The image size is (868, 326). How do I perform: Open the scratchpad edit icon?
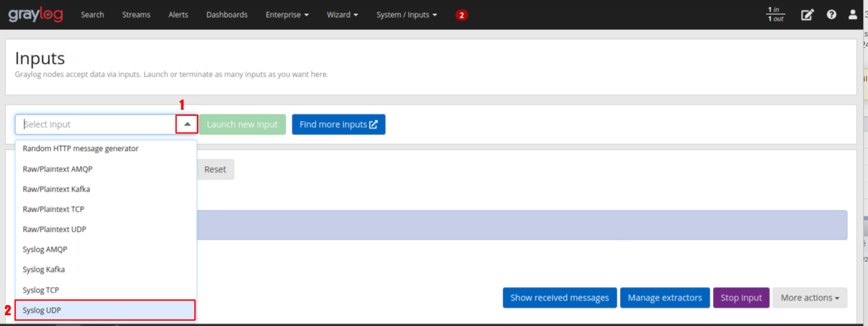pos(807,15)
